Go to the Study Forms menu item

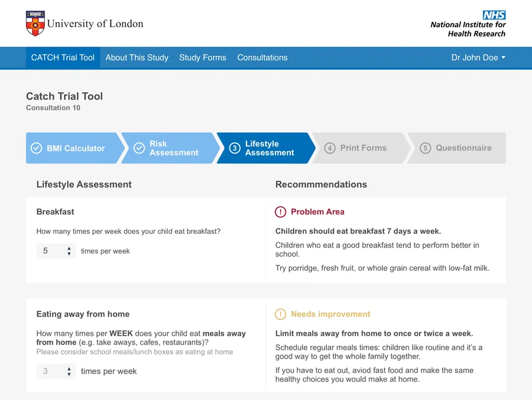(x=203, y=58)
